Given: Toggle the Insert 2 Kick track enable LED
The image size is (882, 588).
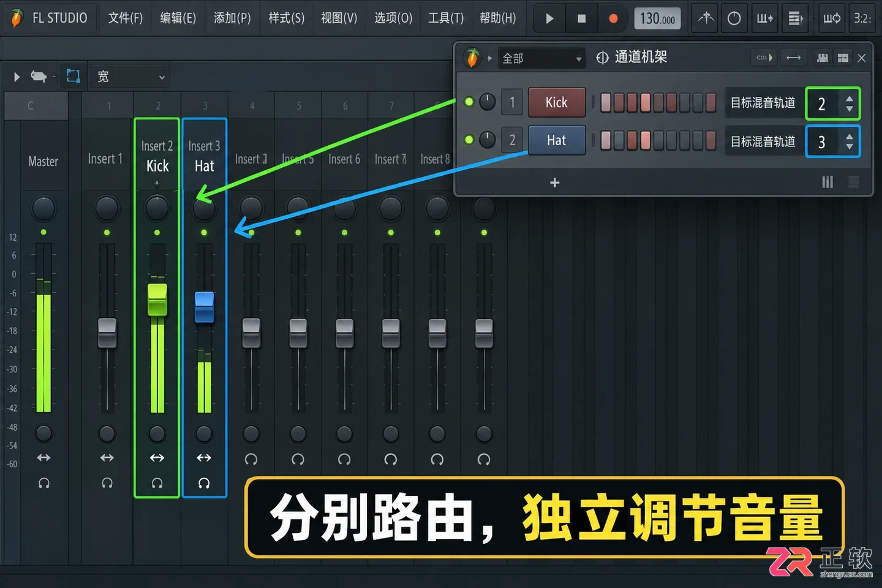Looking at the screenshot, I should click(x=157, y=233).
